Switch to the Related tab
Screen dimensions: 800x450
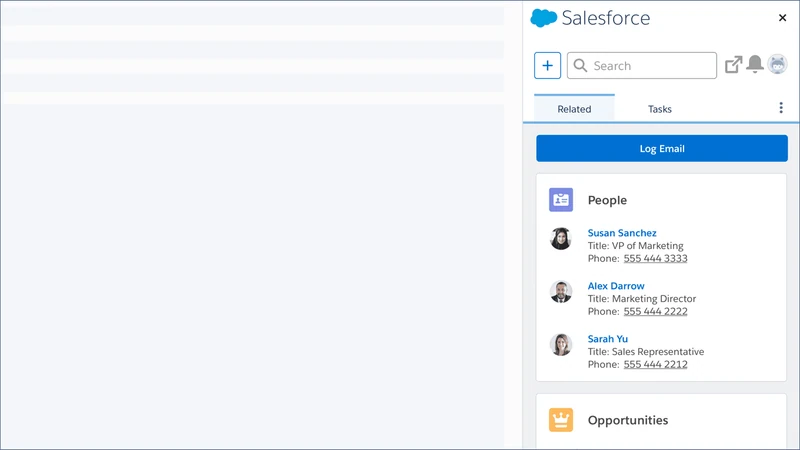[x=574, y=109]
